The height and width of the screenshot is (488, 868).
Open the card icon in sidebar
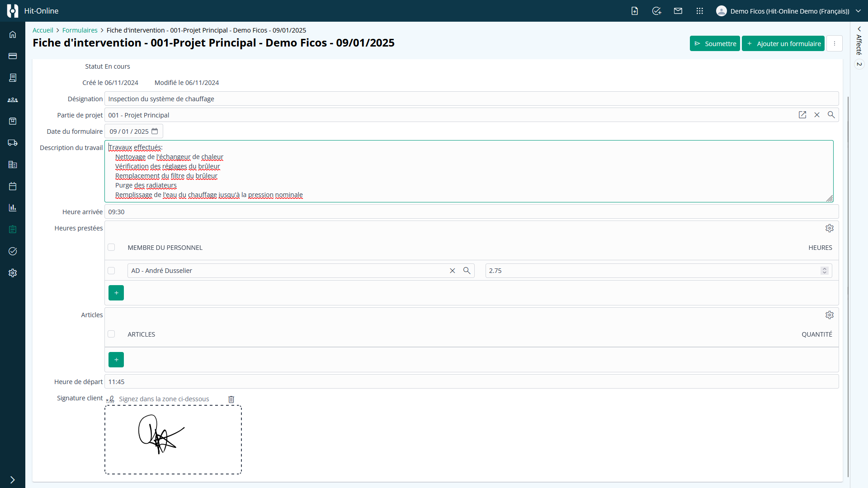pyautogui.click(x=13, y=56)
